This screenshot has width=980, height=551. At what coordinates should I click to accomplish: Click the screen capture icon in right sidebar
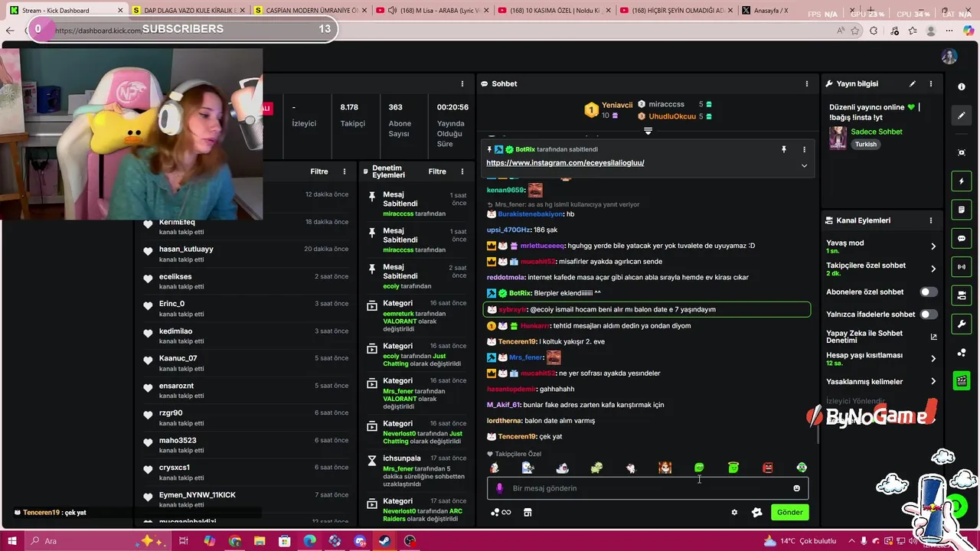(962, 152)
